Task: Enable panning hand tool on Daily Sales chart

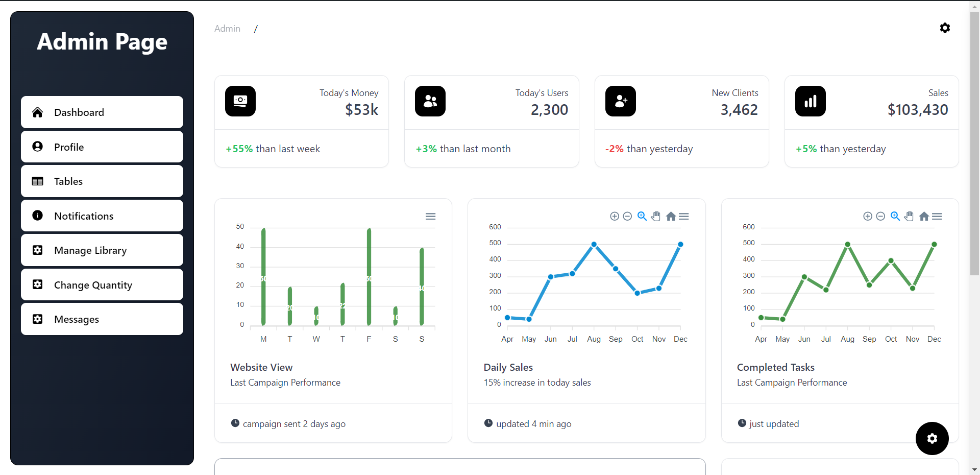Action: coord(656,217)
